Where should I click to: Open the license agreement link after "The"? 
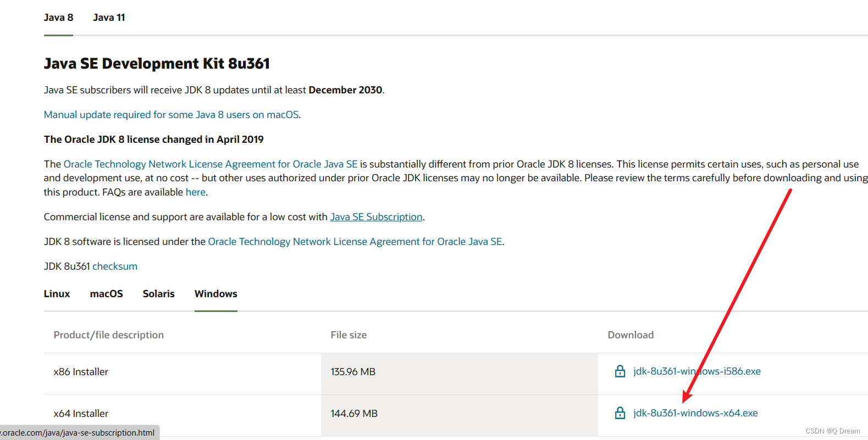(x=211, y=164)
